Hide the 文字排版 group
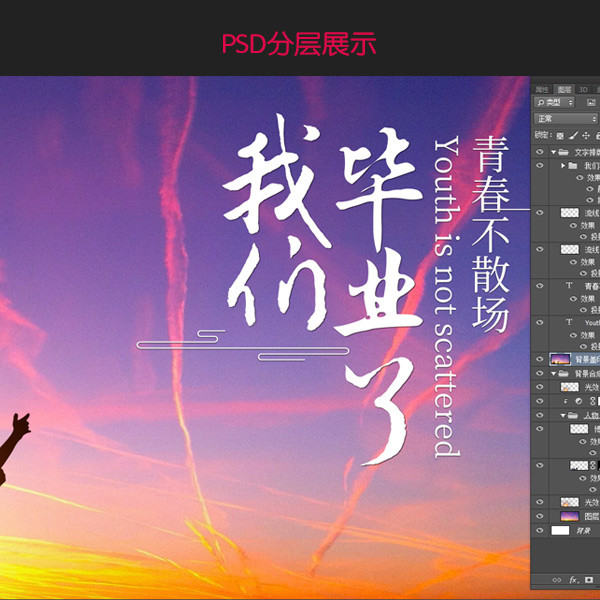Viewport: 600px width, 600px height. point(540,152)
